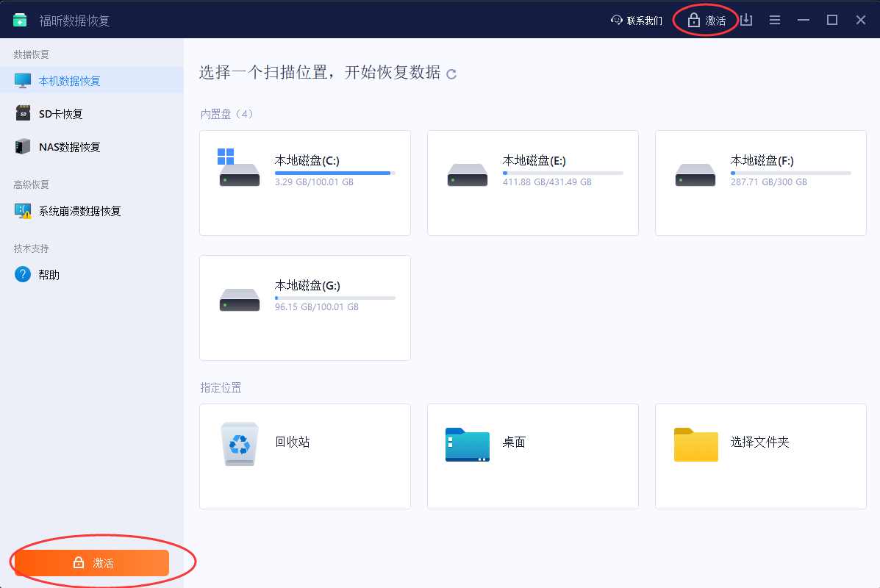Click the NAS device icon in the sidebar
The image size is (880, 588).
point(23,146)
